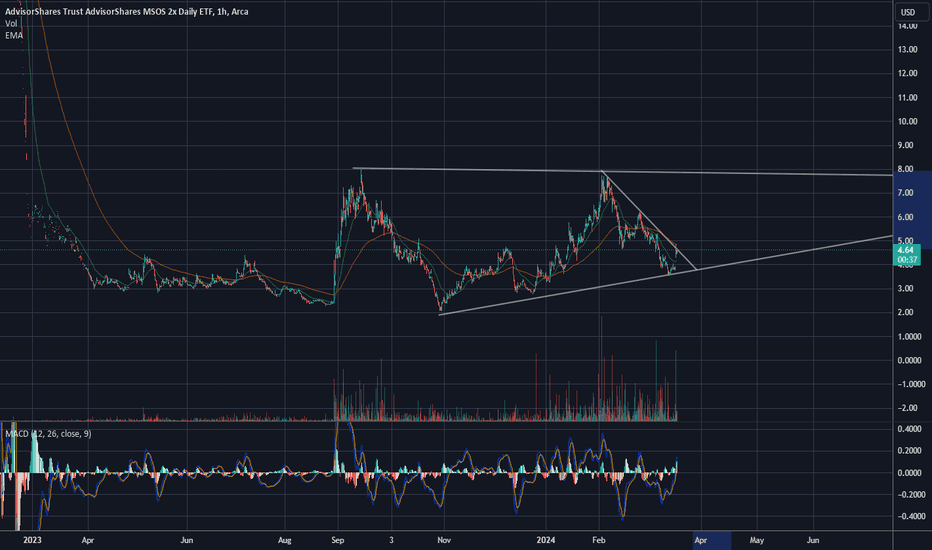Click the 14.00 price axis label
Viewport: 932px width, 550px height.
(x=907, y=26)
